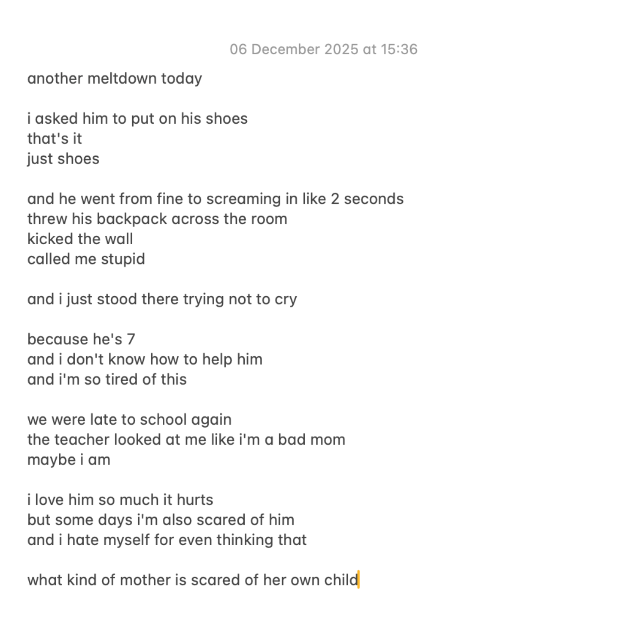
Task: Click on the "that's it" line
Action: coord(55,139)
